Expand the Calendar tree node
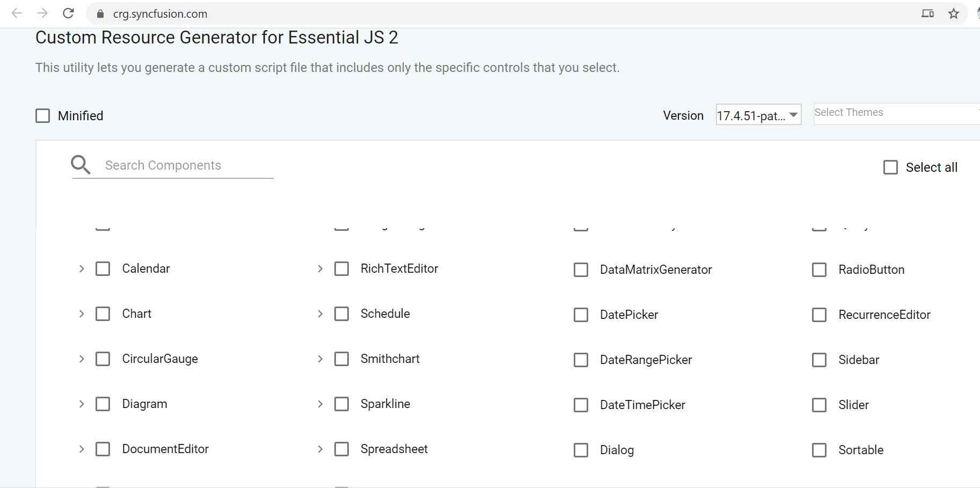980x488 pixels. click(x=82, y=268)
